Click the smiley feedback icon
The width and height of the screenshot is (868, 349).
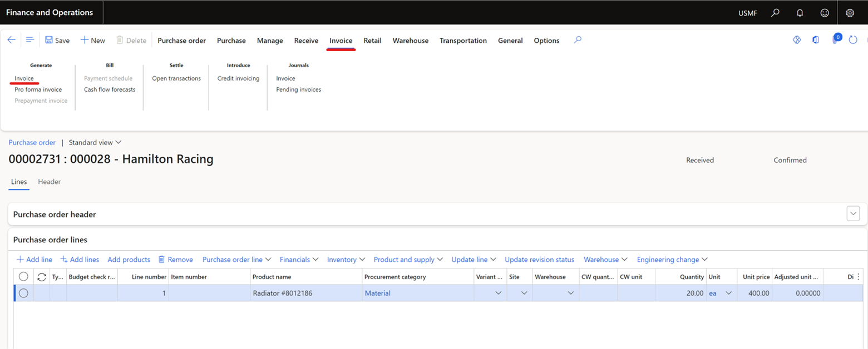click(x=825, y=13)
